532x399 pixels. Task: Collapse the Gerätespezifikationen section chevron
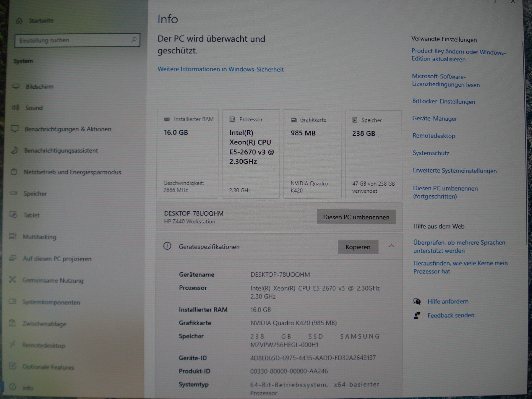391,246
